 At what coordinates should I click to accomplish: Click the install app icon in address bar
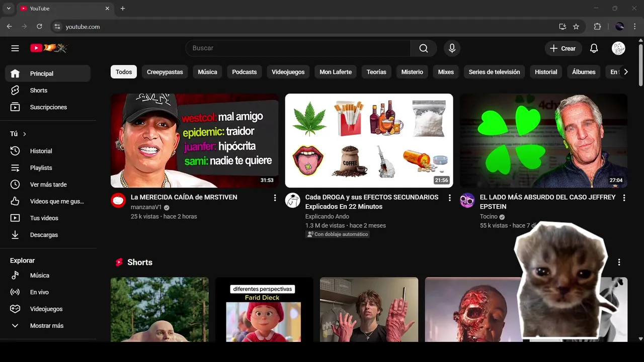[562, 27]
